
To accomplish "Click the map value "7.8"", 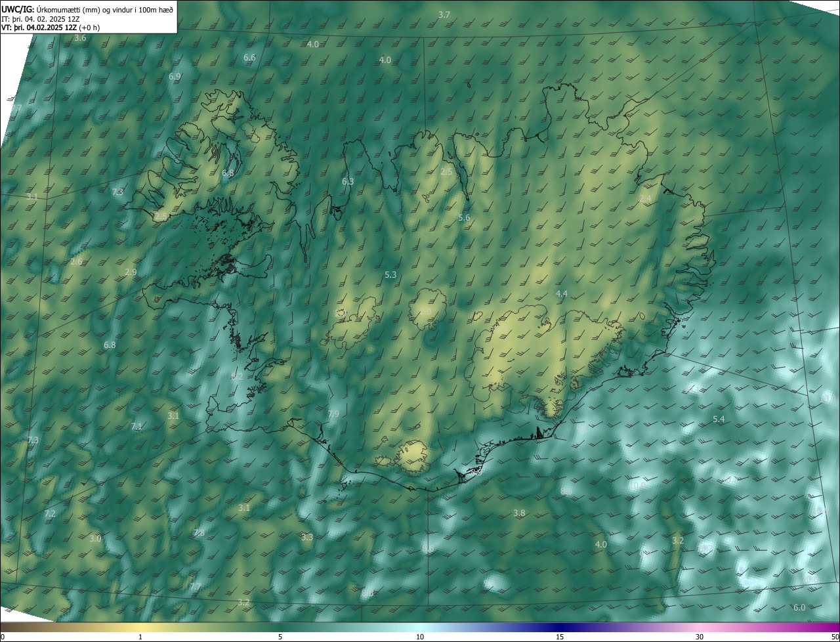I will 199,533.
